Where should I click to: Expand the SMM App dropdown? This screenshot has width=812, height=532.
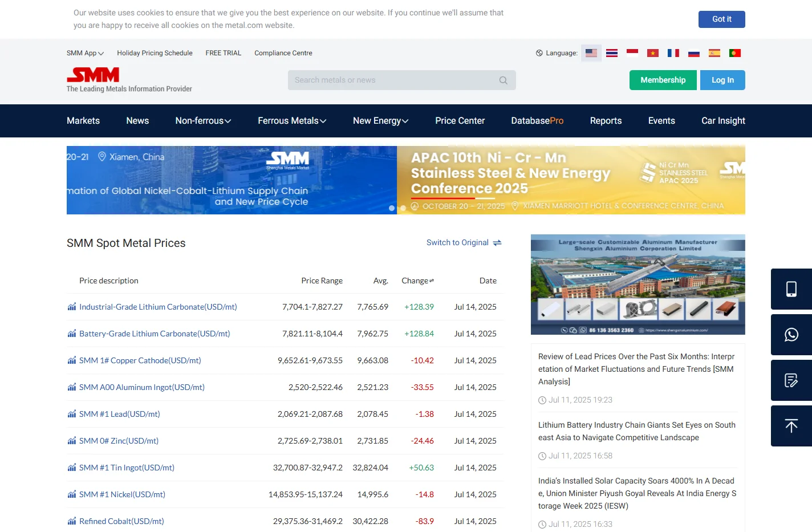click(85, 53)
